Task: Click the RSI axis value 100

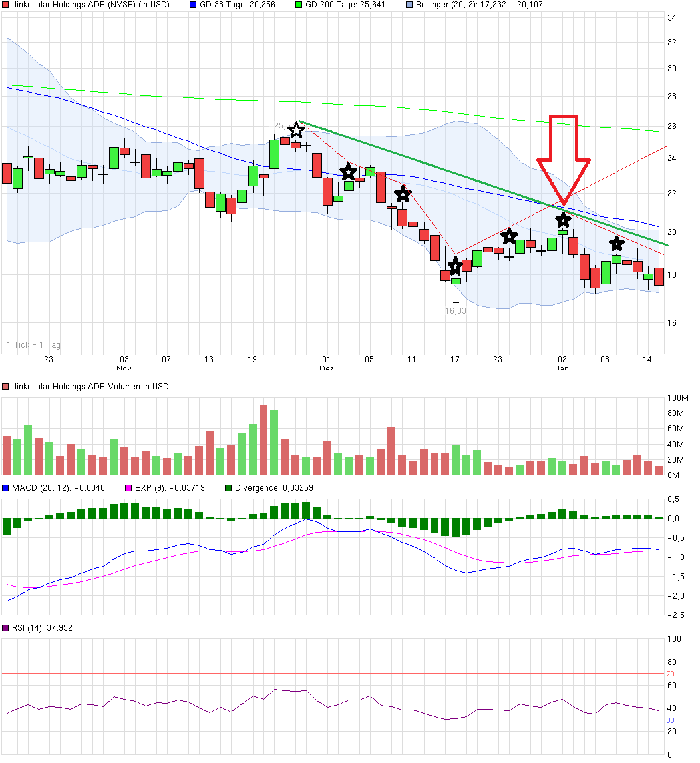Action: 674,639
